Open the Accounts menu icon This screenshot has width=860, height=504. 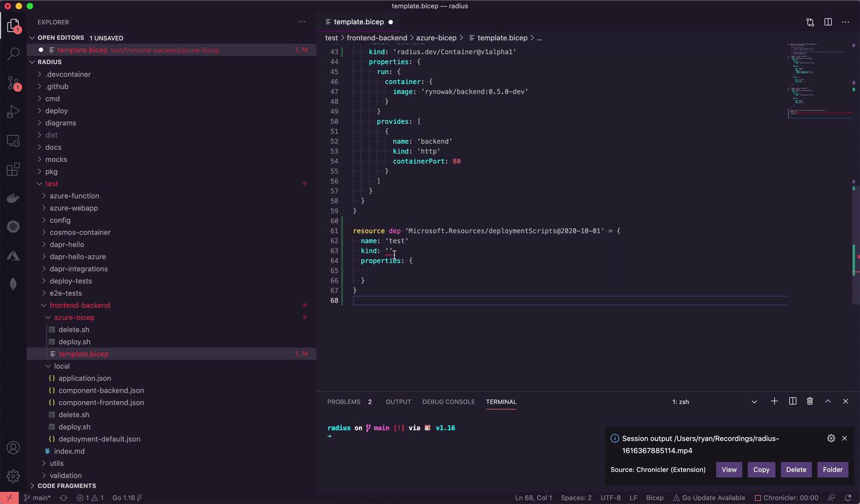[13, 448]
